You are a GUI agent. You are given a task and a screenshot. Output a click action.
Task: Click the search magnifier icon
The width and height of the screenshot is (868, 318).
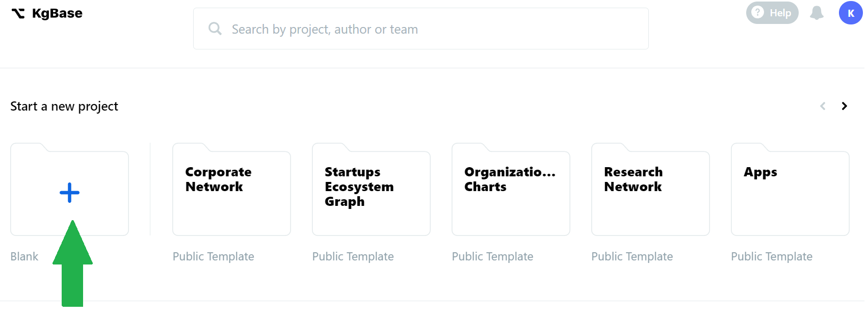(x=215, y=29)
